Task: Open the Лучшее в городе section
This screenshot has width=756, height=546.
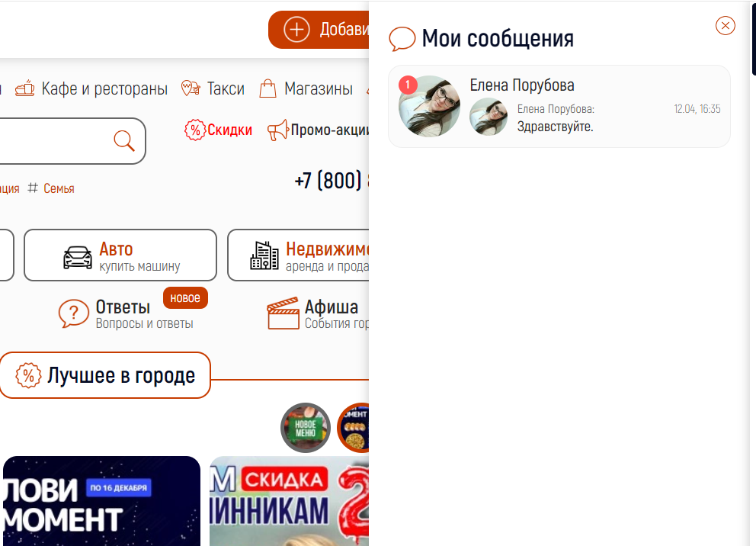Action: (105, 375)
